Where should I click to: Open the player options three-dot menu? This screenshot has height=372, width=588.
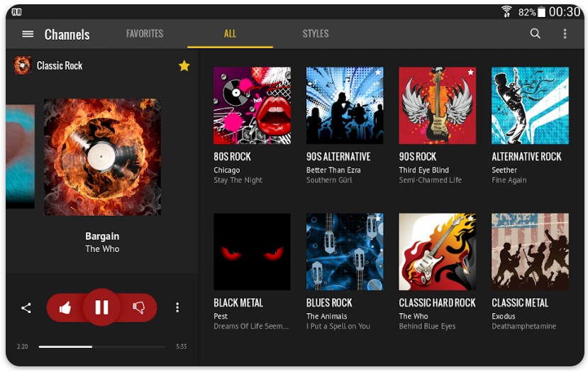click(x=177, y=308)
